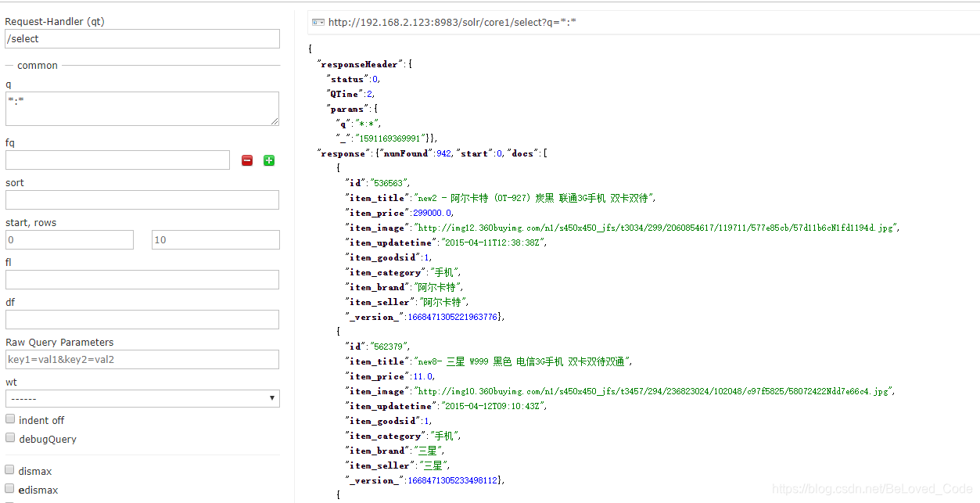Click the img12.360buyimg.com image URL
Image resolution: width=980 pixels, height=503 pixels.
[x=656, y=228]
